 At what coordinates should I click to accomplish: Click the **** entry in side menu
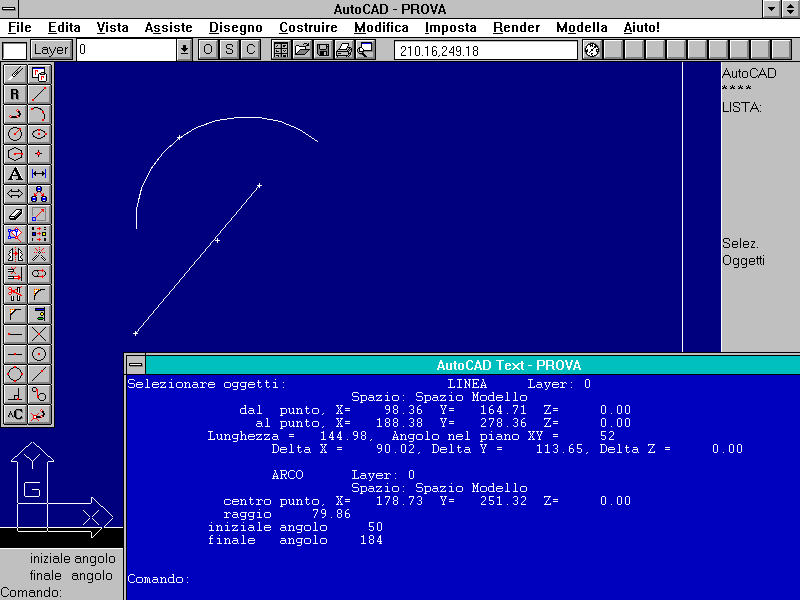point(737,89)
